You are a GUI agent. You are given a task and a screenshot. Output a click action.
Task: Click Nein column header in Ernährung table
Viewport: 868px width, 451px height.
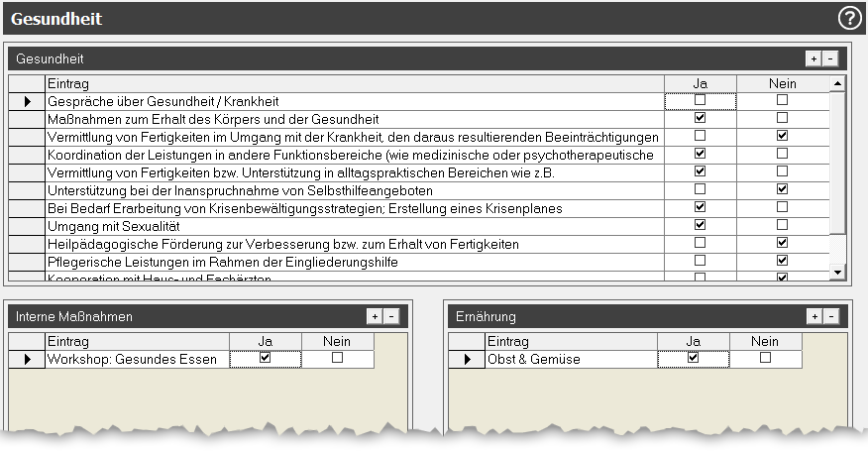(765, 341)
